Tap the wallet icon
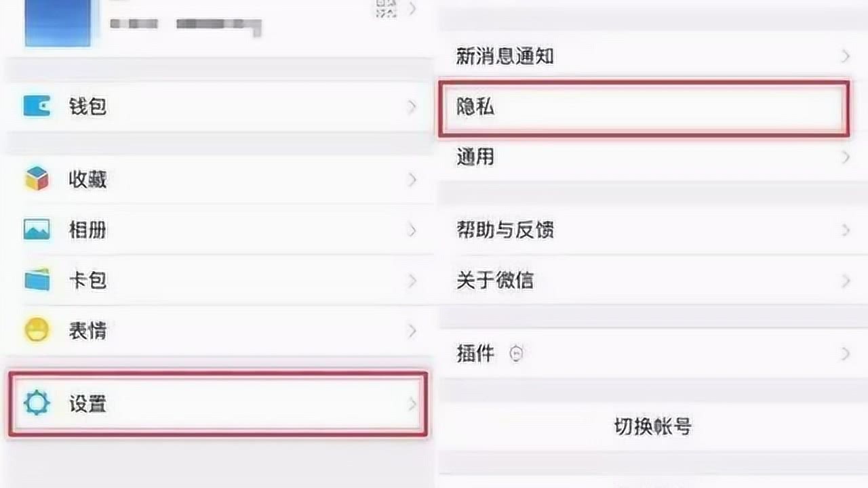Image resolution: width=868 pixels, height=488 pixels. 37,106
